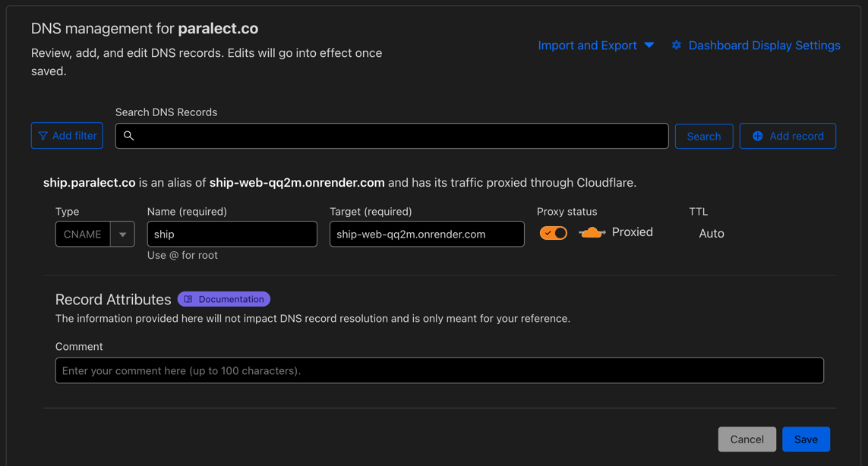Viewport: 868px width, 466px height.
Task: Click the Save button
Action: click(806, 439)
